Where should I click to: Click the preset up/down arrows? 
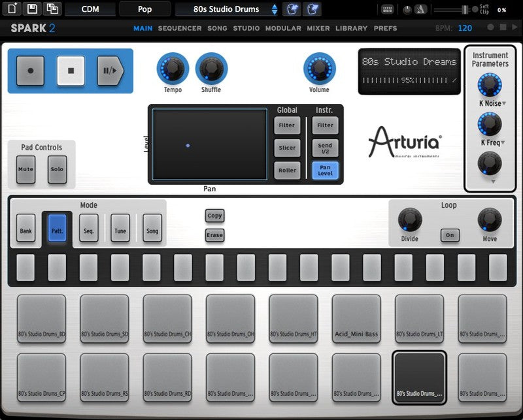274,9
